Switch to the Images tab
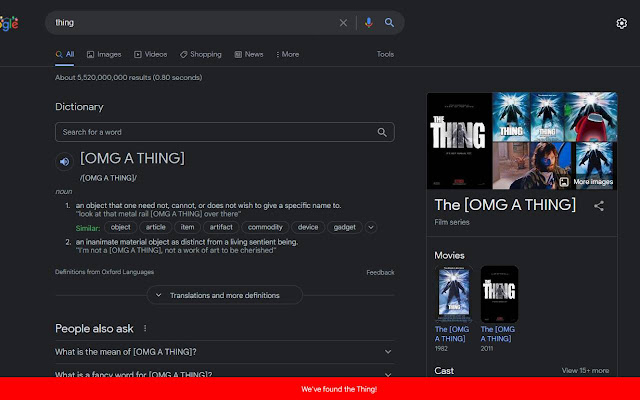The width and height of the screenshot is (640, 400). 104,54
